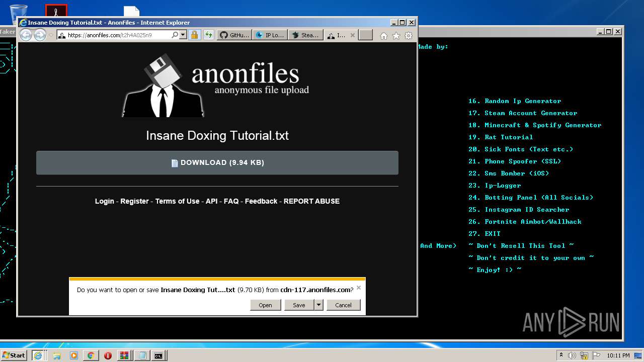Click the Feedback link
Image resolution: width=644 pixels, height=362 pixels.
click(261, 201)
